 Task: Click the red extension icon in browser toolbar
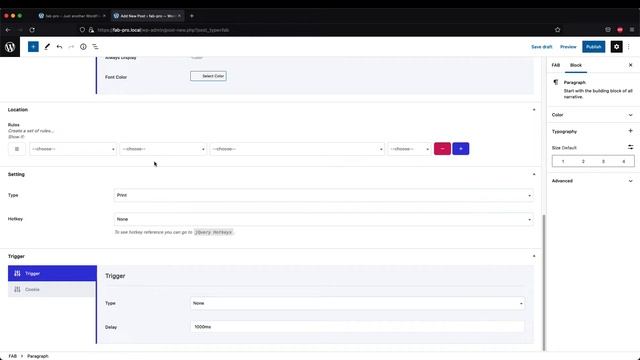pos(620,30)
